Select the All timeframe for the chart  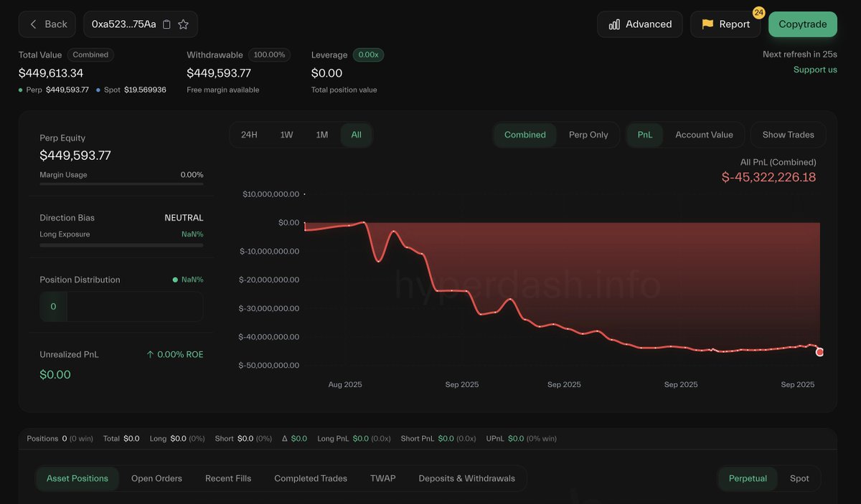click(356, 135)
